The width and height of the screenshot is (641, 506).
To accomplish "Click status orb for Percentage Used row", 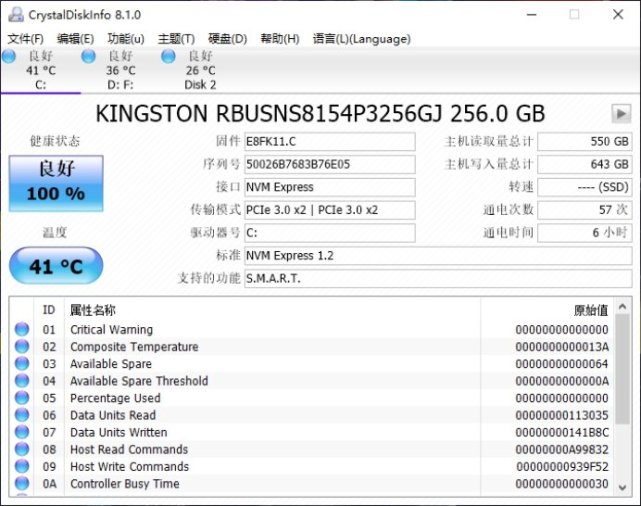I will coord(22,398).
